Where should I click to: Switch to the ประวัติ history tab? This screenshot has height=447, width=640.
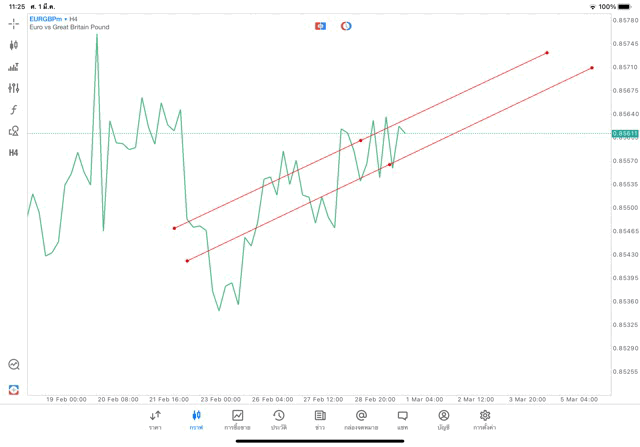point(278,419)
